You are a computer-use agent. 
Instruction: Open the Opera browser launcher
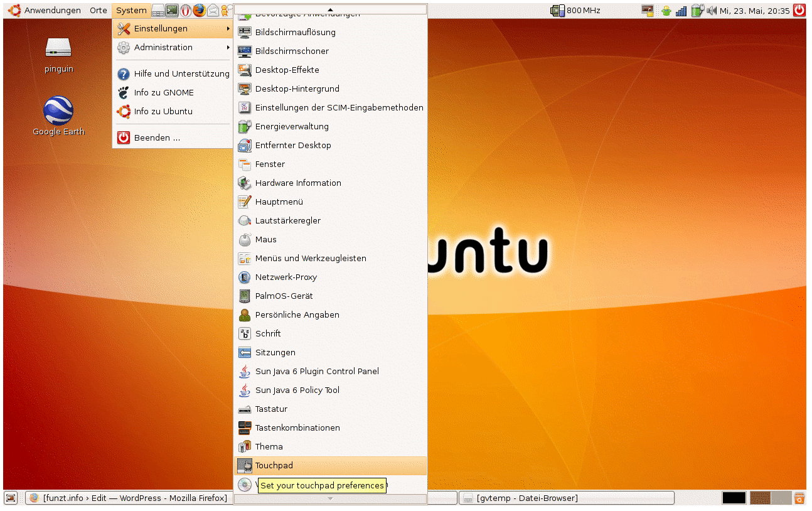(186, 10)
